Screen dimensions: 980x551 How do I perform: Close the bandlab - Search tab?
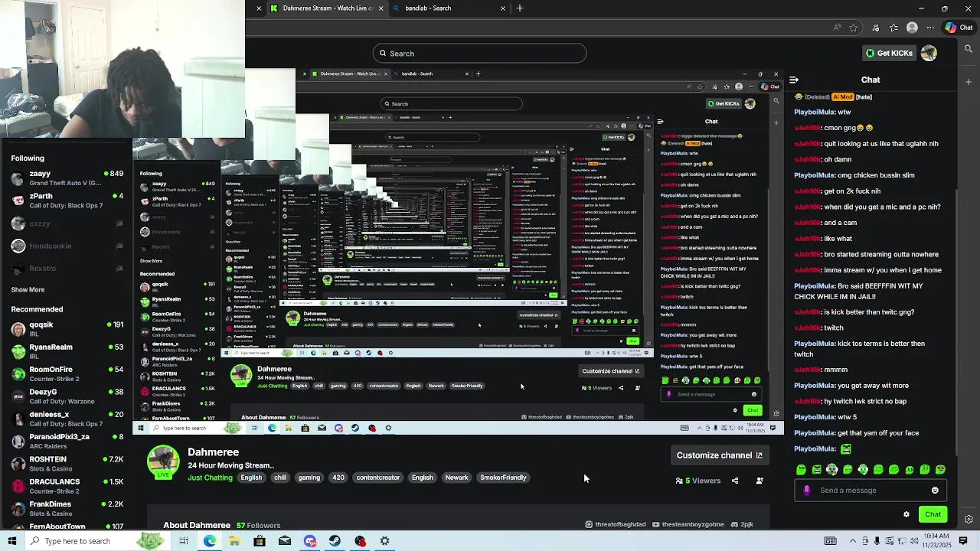(x=503, y=8)
